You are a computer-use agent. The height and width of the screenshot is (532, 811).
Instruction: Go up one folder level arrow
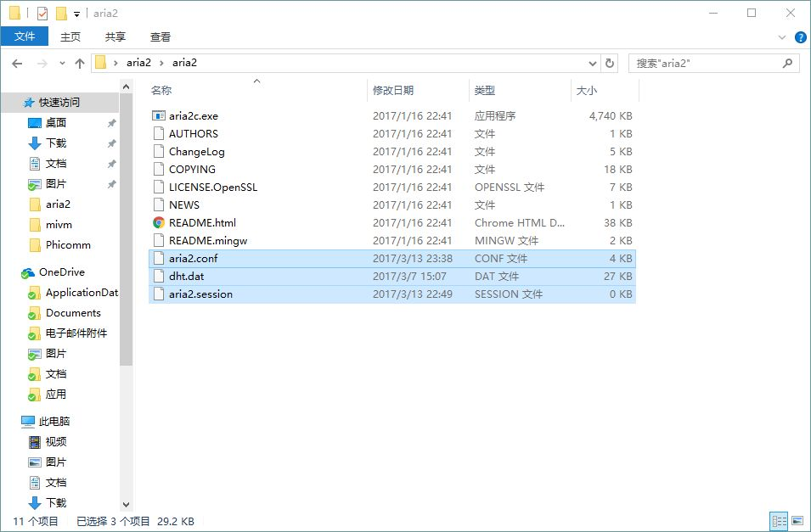80,64
